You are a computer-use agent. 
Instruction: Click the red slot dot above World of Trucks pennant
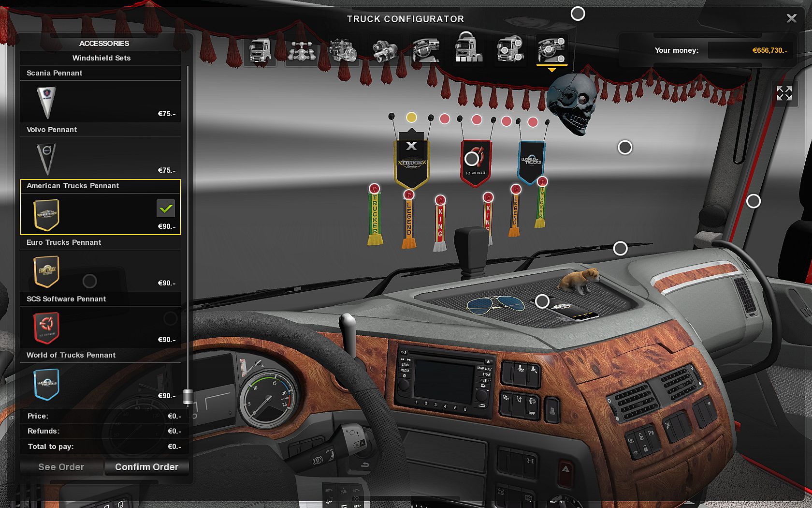533,122
